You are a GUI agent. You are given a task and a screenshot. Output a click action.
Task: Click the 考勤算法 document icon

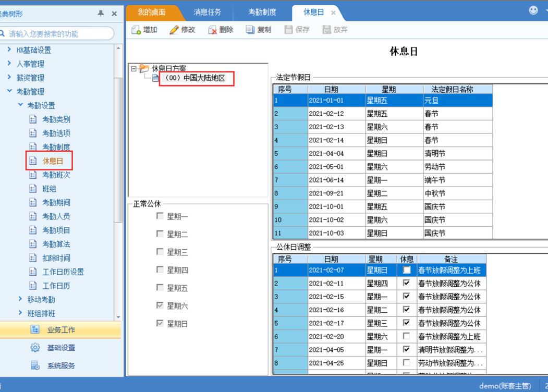coord(33,244)
